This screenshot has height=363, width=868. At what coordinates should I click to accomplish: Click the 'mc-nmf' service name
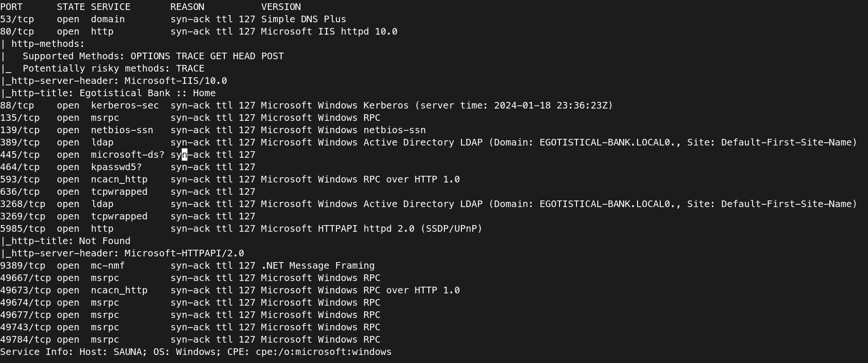(x=108, y=266)
